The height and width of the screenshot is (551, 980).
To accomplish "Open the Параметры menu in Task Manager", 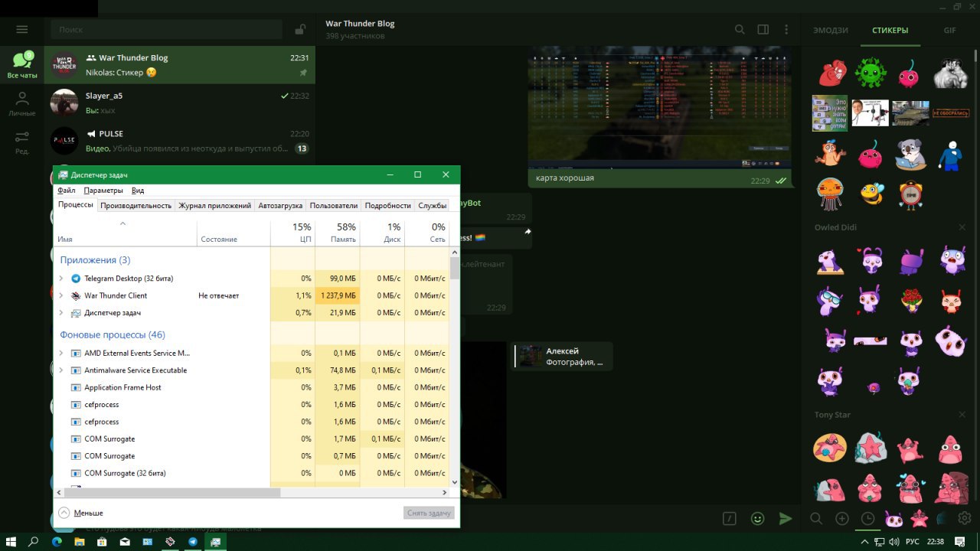I will (x=103, y=191).
